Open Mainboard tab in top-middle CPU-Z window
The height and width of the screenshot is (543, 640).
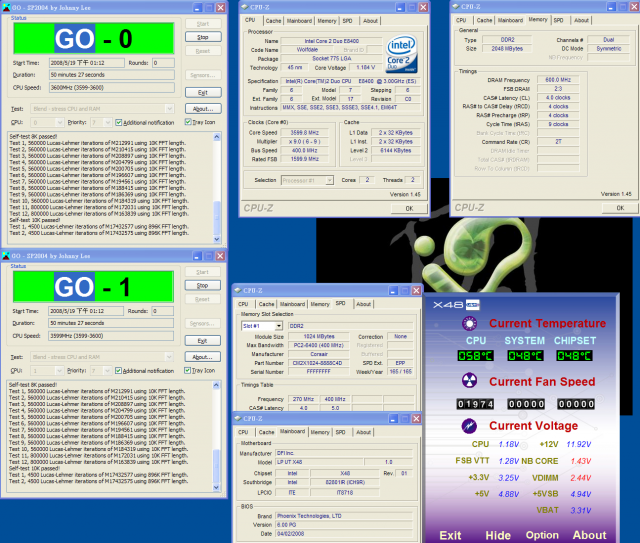coord(299,21)
